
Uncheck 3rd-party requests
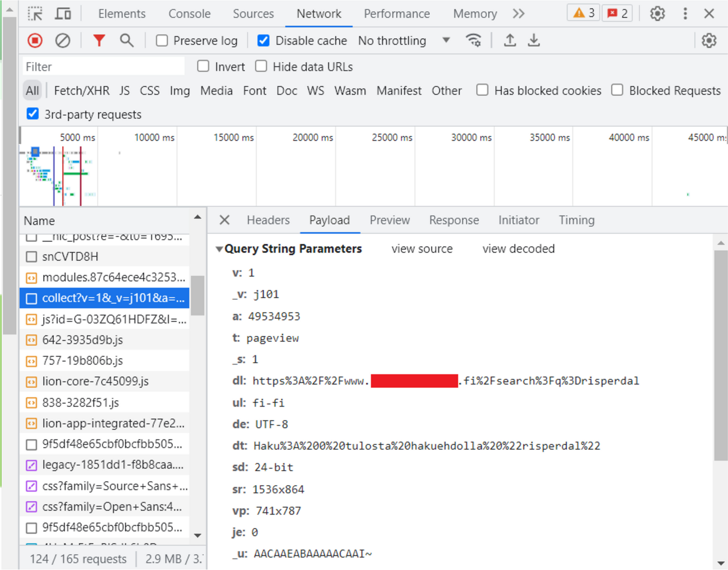point(33,114)
